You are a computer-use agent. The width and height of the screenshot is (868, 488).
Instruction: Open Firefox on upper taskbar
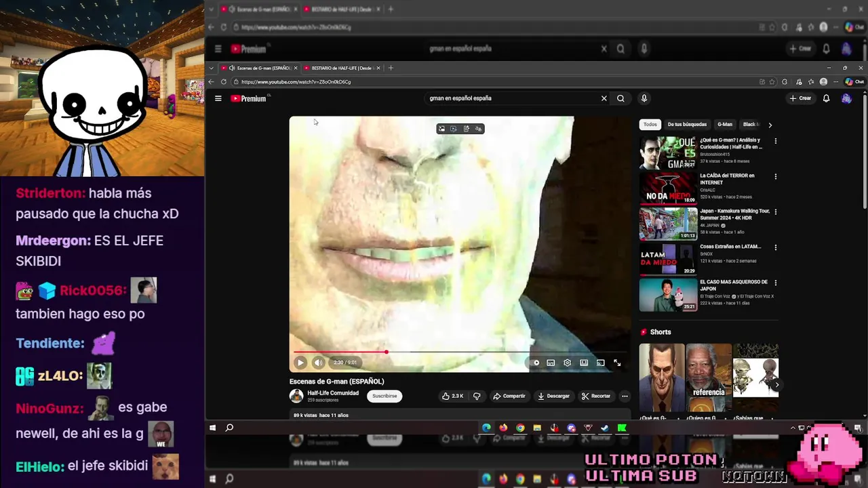click(503, 428)
